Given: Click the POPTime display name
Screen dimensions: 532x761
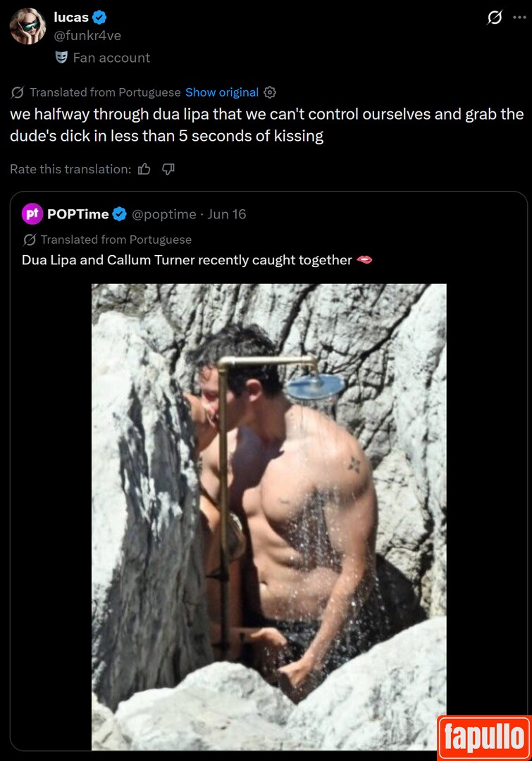Looking at the screenshot, I should pyautogui.click(x=78, y=214).
